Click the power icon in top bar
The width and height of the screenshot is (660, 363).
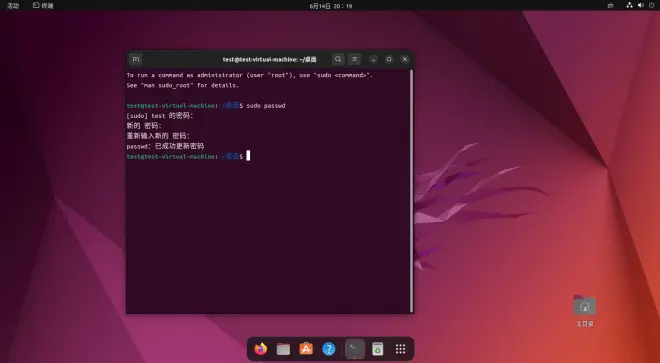(652, 5)
